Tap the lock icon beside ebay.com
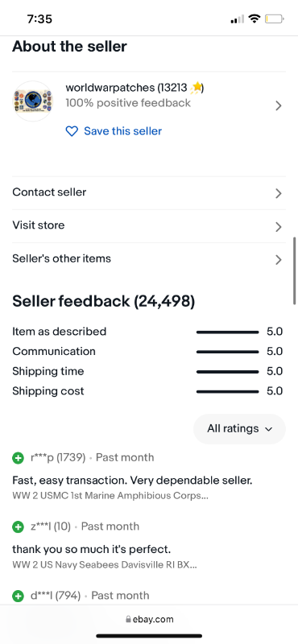This screenshot has height=644, width=298. (x=128, y=619)
